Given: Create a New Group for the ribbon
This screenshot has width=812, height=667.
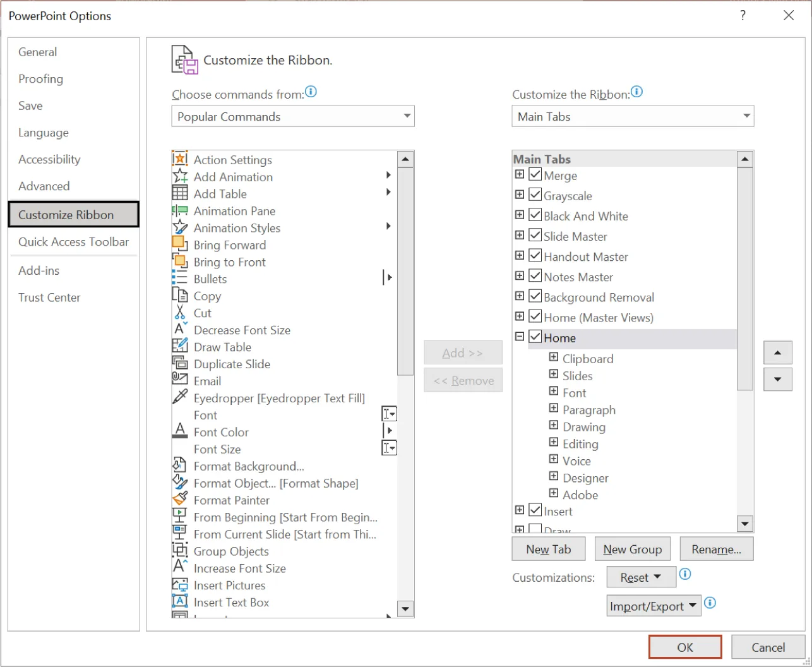Looking at the screenshot, I should [x=632, y=548].
